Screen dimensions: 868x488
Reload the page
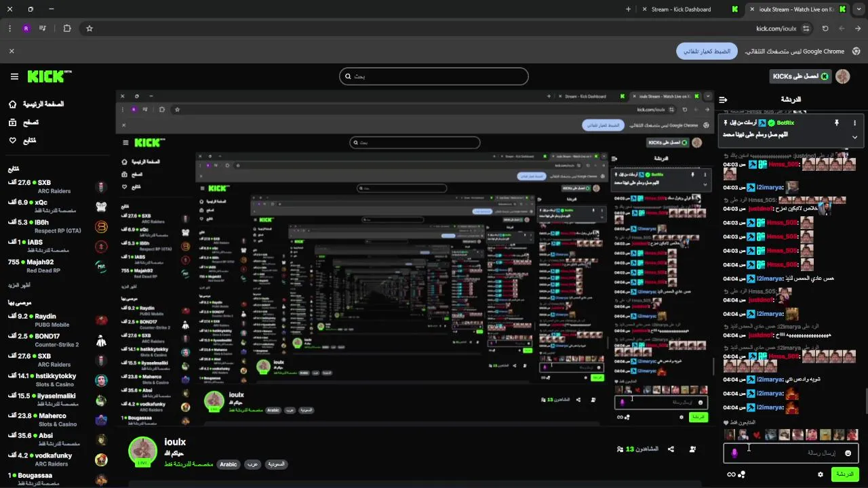coord(825,28)
